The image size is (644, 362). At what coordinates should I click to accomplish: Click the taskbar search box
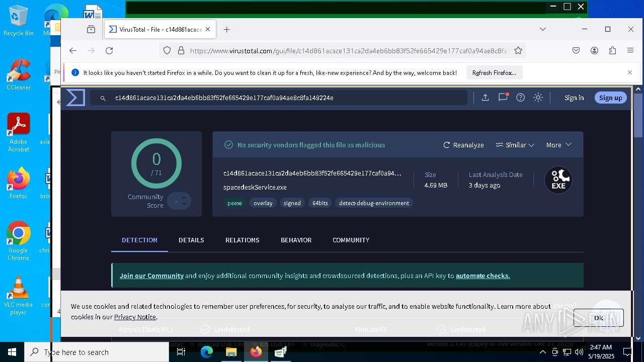[x=97, y=352]
